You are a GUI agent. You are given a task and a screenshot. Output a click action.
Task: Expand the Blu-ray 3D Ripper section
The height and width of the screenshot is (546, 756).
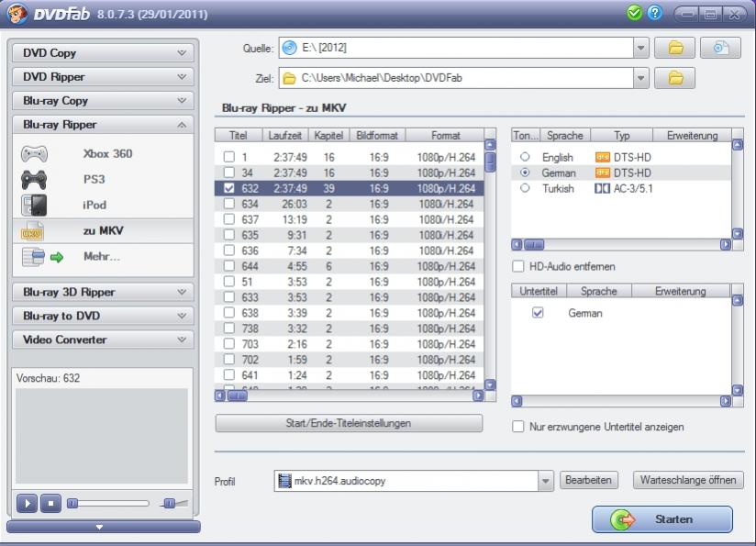[x=103, y=293]
